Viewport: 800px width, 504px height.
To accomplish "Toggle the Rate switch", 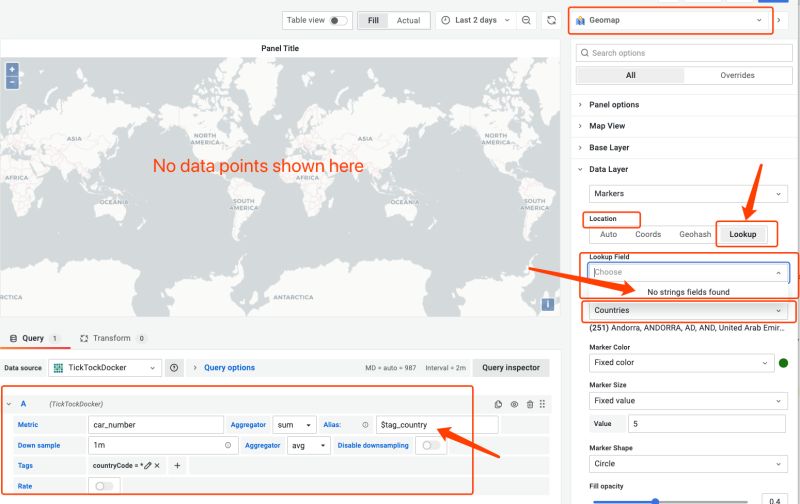I will 104,486.
